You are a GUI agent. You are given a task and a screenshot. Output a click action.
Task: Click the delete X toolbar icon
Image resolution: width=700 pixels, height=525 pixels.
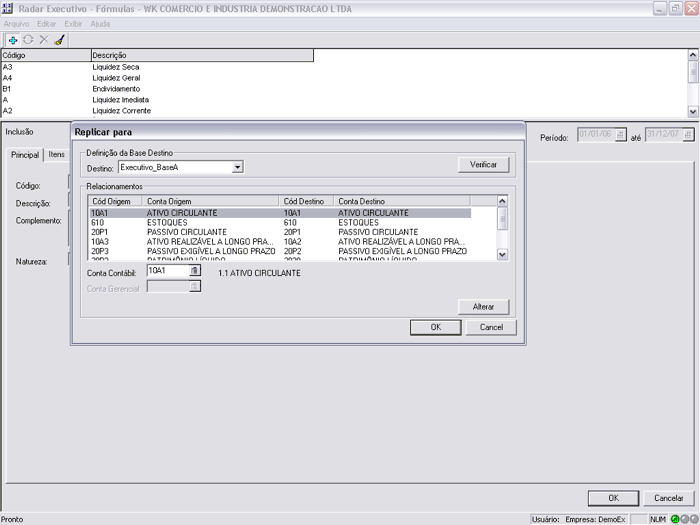[x=43, y=40]
